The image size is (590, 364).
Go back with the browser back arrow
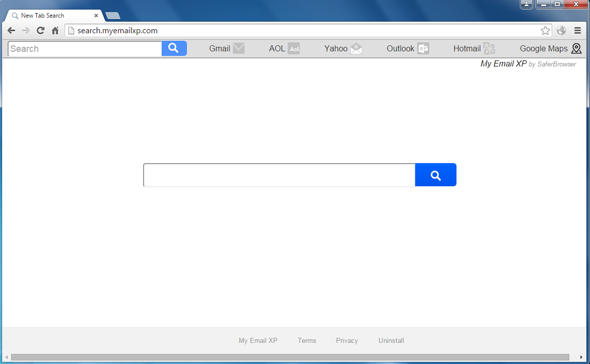pyautogui.click(x=11, y=30)
